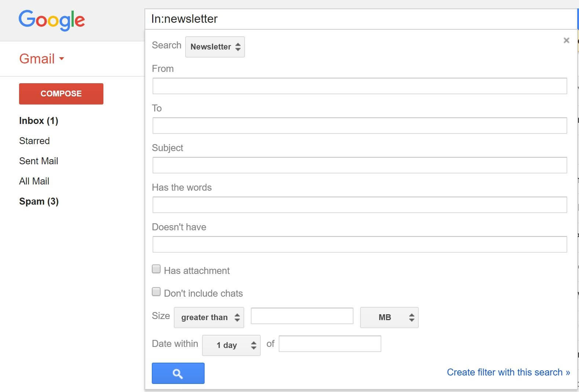Change the MB size unit dropdown
Image resolution: width=579 pixels, height=392 pixels.
[x=389, y=317]
